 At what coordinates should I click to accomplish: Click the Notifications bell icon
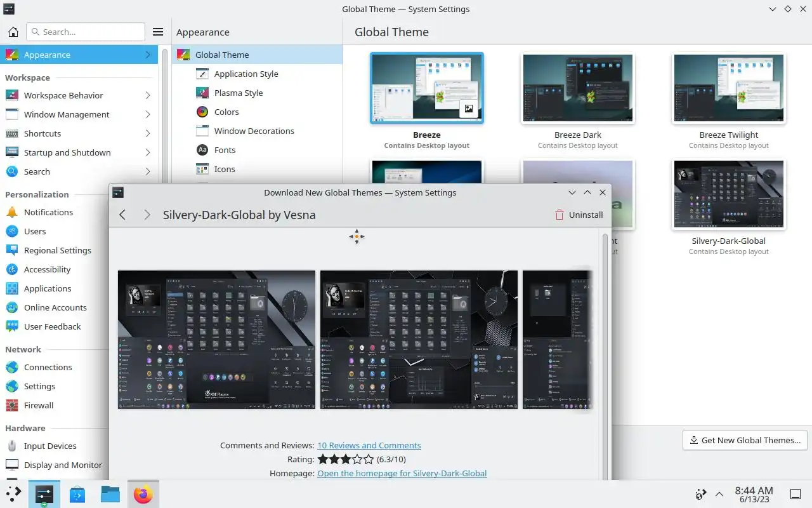(12, 212)
